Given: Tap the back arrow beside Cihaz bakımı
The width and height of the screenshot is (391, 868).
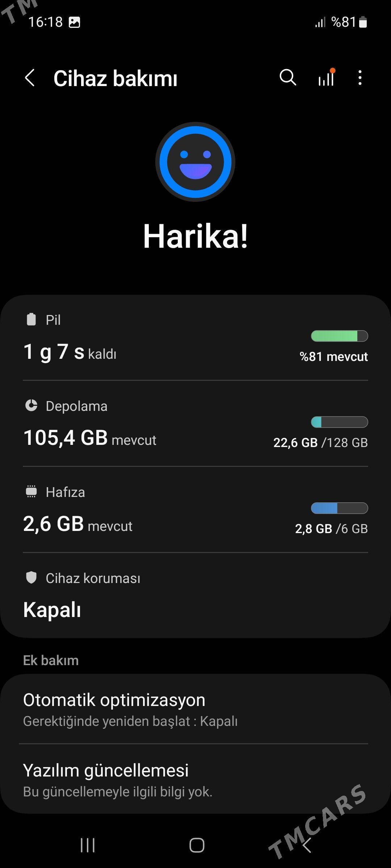Looking at the screenshot, I should tap(30, 78).
